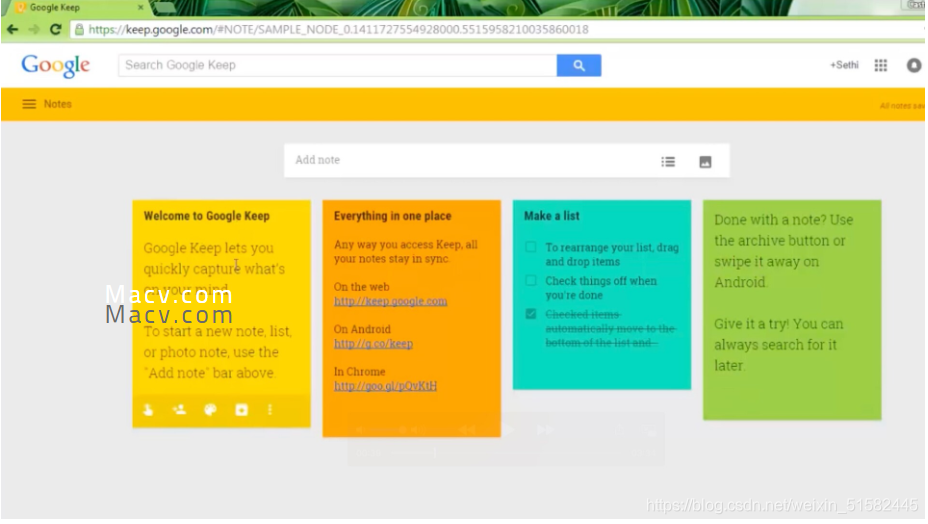928x524 pixels.
Task: Open the http://keep.google.com link
Action: click(x=390, y=301)
